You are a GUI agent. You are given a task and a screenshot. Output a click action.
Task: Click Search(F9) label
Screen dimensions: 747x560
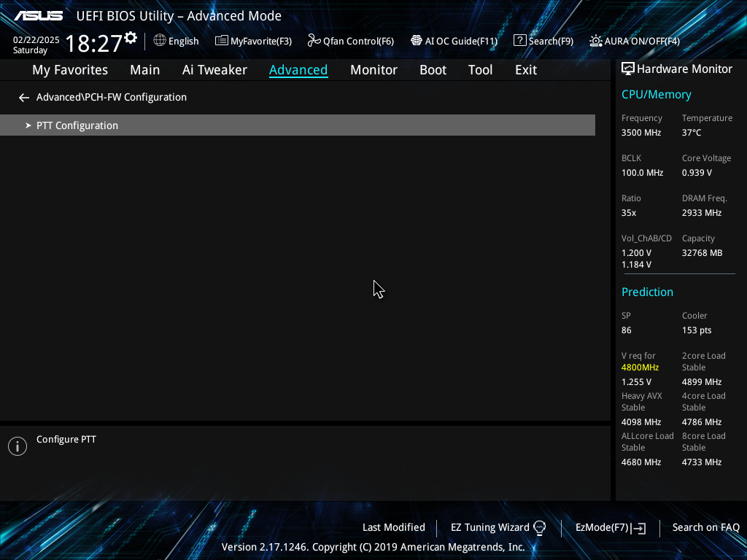551,42
